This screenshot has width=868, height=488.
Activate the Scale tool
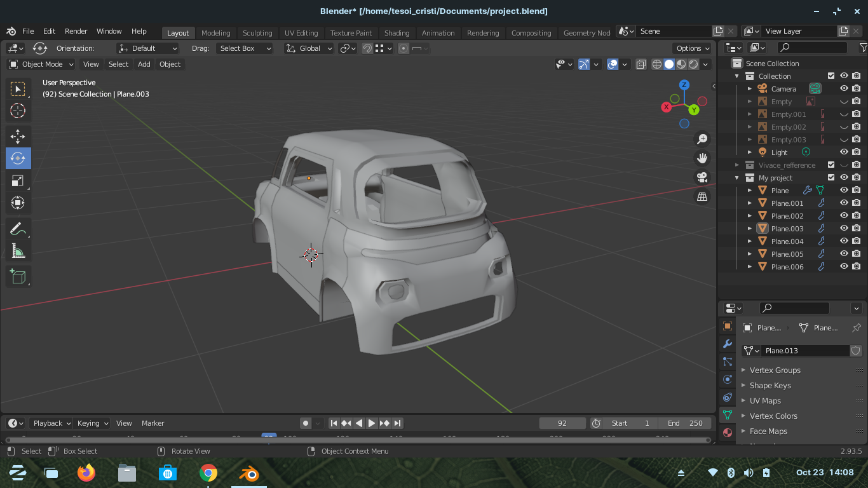coord(18,181)
